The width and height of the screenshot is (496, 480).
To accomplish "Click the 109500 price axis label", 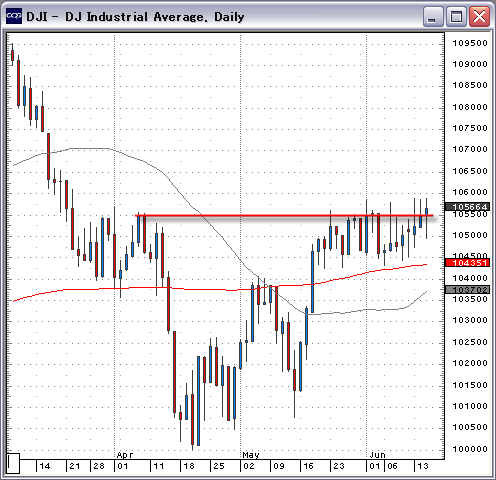I will [x=470, y=43].
